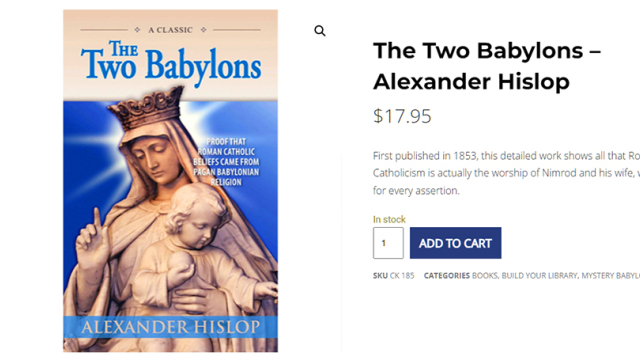Click The Two Babylons book cover image
640x360 pixels.
pyautogui.click(x=171, y=181)
